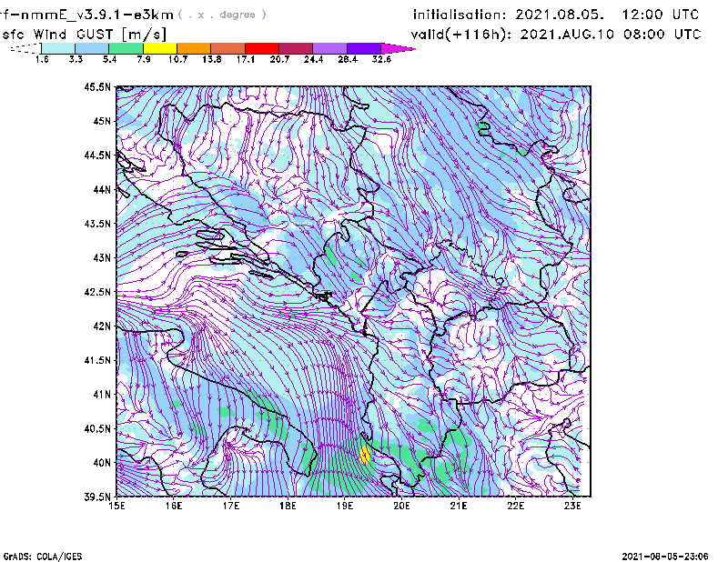The height and width of the screenshot is (562, 728).
Task: Click the yellow legend swatch after 7.9
Action: (x=160, y=48)
